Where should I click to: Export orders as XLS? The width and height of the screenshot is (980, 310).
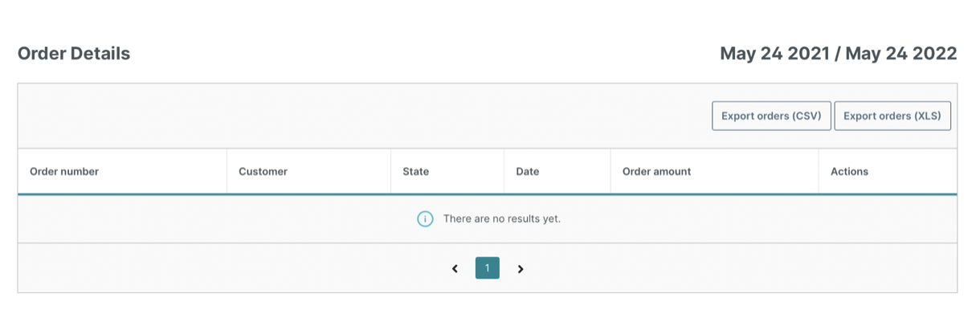point(893,116)
